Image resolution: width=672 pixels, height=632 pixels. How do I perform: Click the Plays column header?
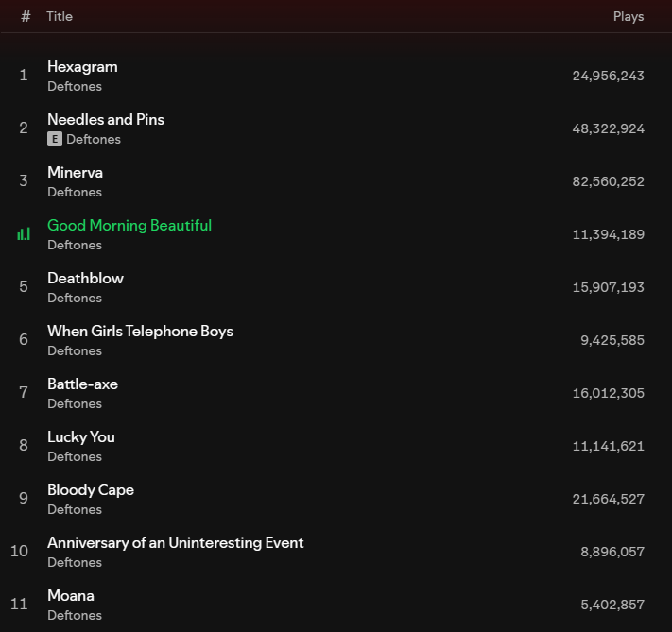tap(628, 16)
